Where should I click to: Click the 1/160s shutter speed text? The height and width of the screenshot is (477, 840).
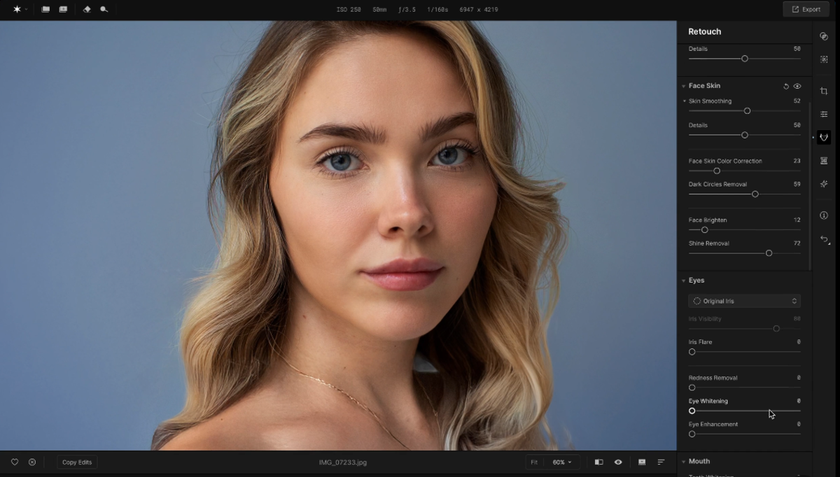pos(438,10)
